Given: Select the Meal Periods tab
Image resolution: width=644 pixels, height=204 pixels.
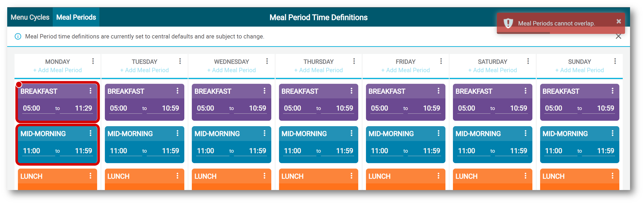Looking at the screenshot, I should click(76, 17).
